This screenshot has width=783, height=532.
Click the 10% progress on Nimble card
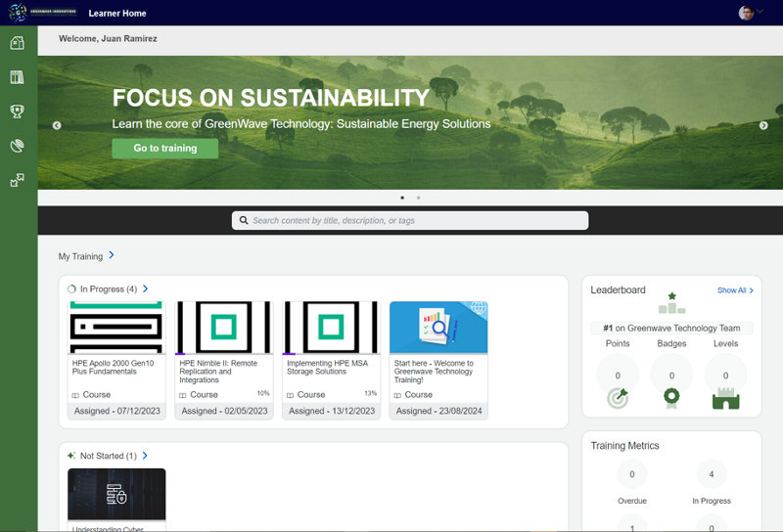263,393
